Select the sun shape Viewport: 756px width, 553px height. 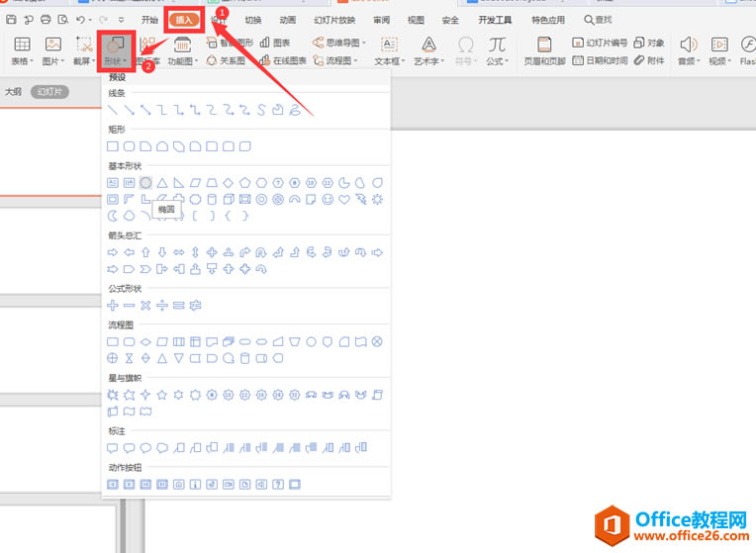[378, 199]
